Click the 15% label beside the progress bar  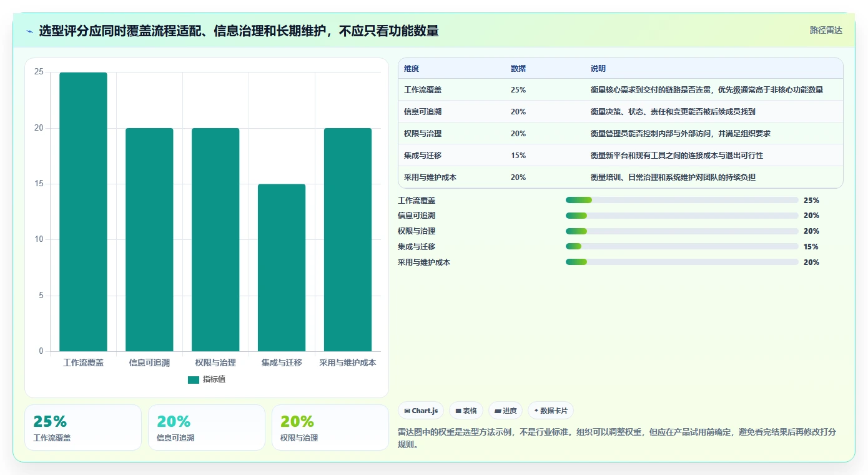811,247
